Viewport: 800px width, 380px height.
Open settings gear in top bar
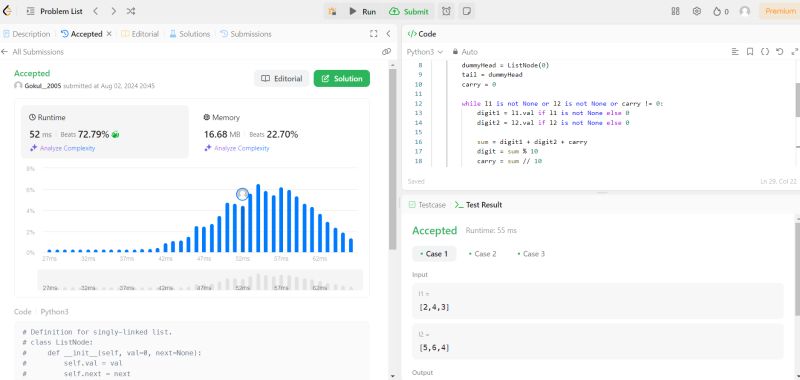(x=696, y=11)
